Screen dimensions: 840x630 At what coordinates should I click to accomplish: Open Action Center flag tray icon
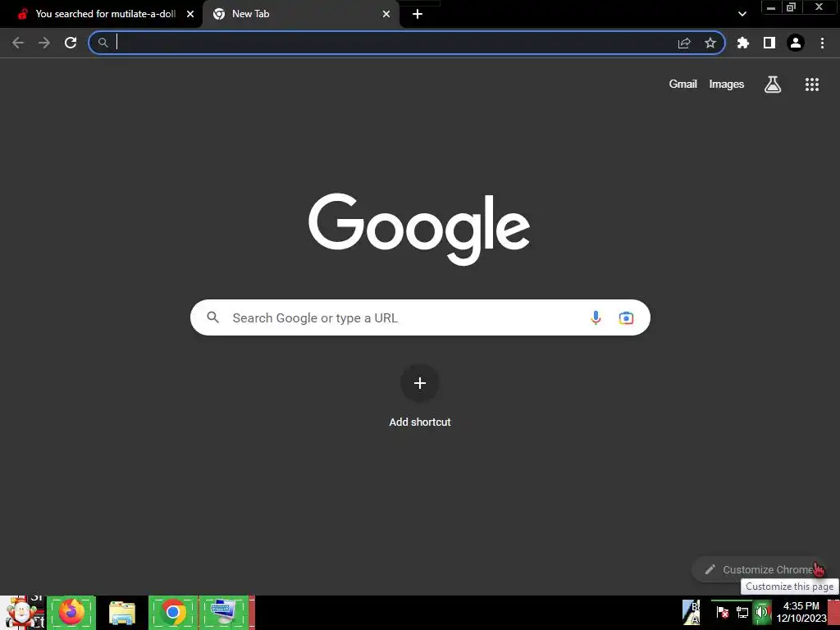[x=723, y=612]
